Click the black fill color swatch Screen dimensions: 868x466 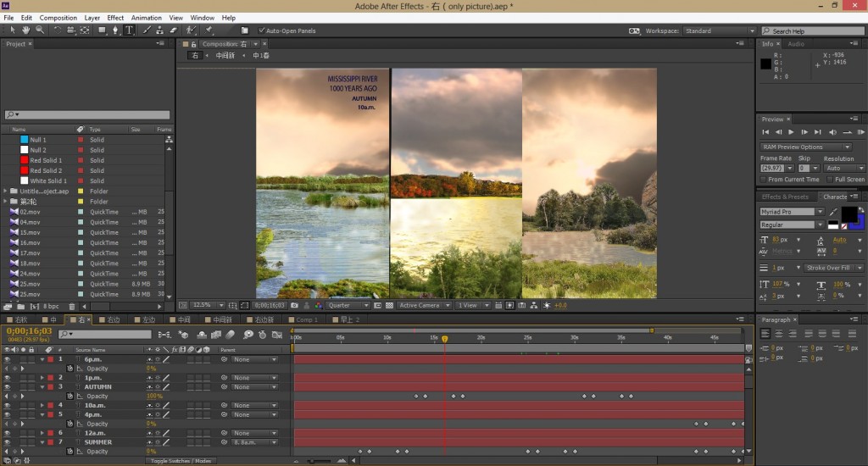coord(848,214)
